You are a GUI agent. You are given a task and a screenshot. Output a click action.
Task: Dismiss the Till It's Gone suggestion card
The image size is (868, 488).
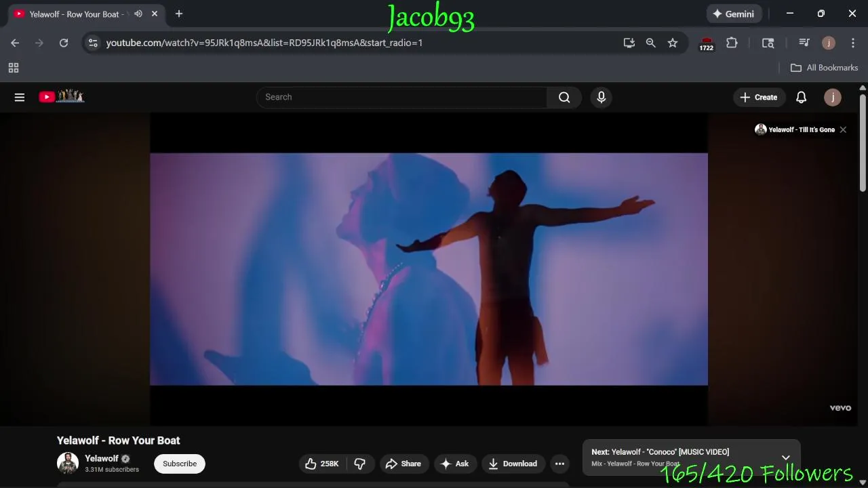843,129
